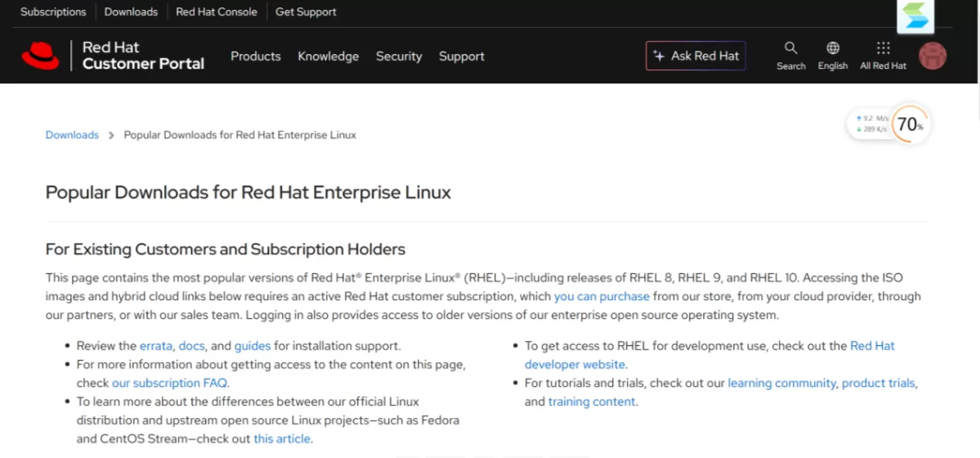This screenshot has height=458, width=980.
Task: Click breadcrumb text 'Popular Downloads for Red Hat Enterprise Linux'
Action: pyautogui.click(x=240, y=134)
